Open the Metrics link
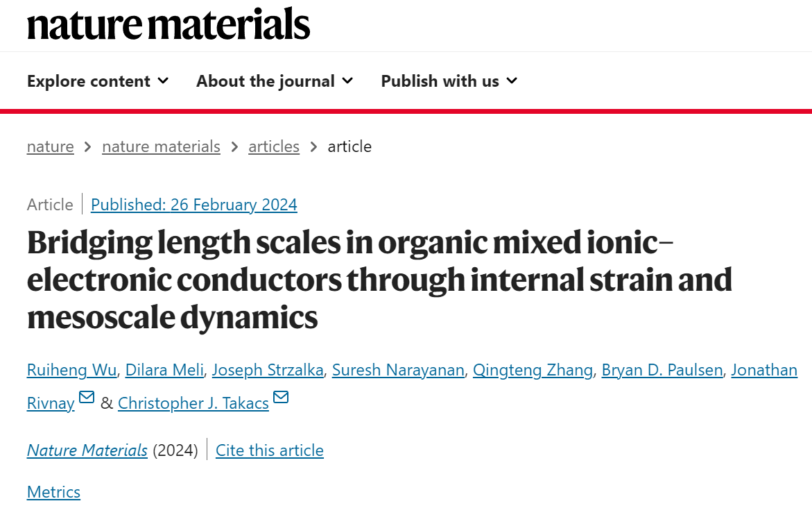 click(54, 492)
